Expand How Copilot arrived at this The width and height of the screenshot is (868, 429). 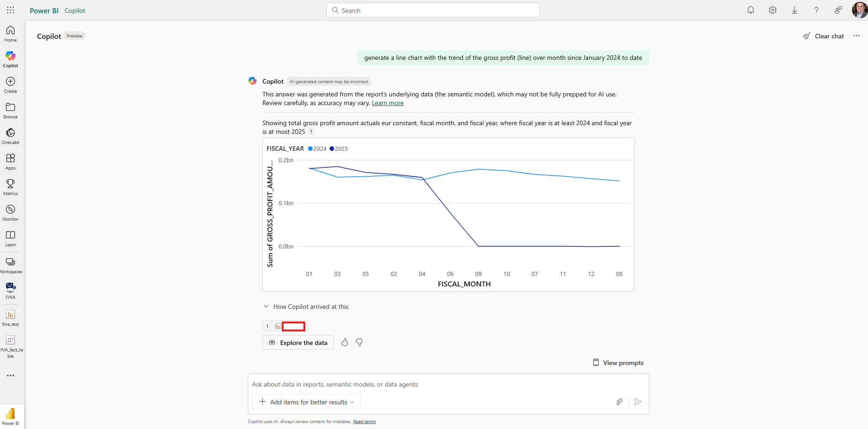point(306,307)
